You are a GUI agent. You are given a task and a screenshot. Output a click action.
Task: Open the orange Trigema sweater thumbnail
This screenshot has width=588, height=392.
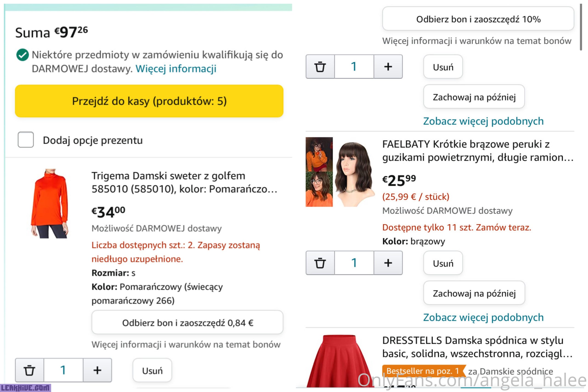click(x=50, y=203)
